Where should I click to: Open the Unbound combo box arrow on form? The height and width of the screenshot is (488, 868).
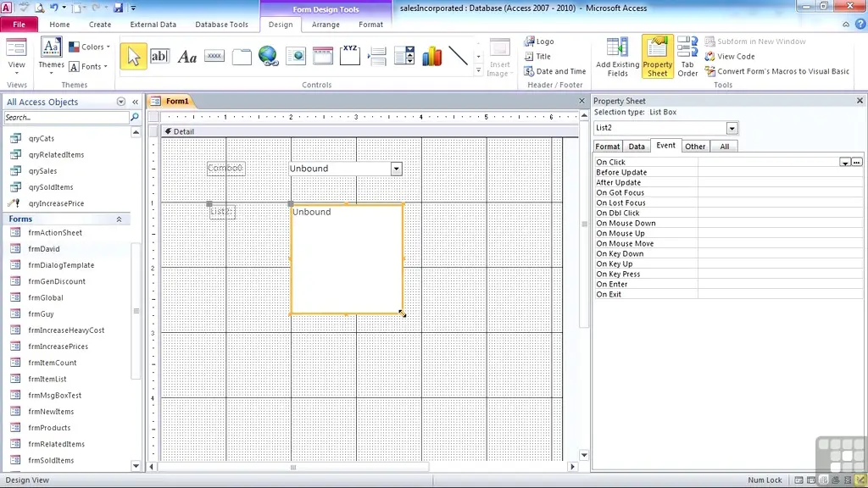tap(396, 169)
